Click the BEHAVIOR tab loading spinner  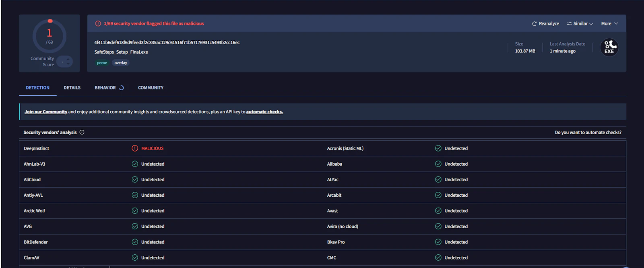coord(121,88)
